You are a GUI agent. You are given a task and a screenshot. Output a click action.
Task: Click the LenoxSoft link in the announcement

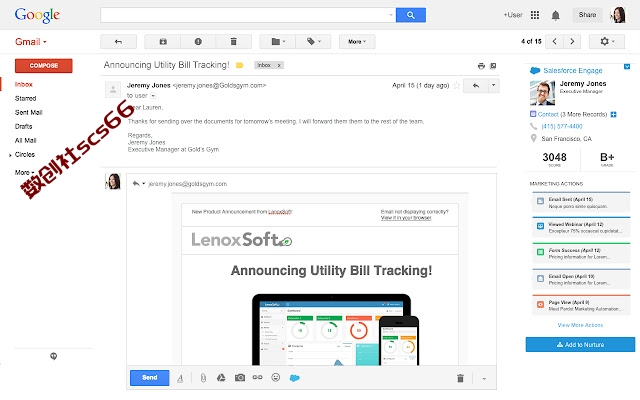coord(280,212)
